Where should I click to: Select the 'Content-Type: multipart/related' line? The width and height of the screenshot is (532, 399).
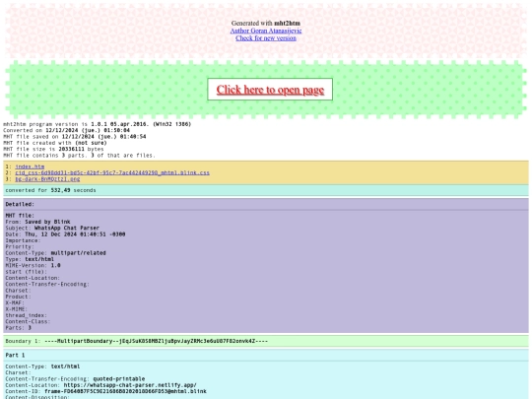click(x=55, y=253)
